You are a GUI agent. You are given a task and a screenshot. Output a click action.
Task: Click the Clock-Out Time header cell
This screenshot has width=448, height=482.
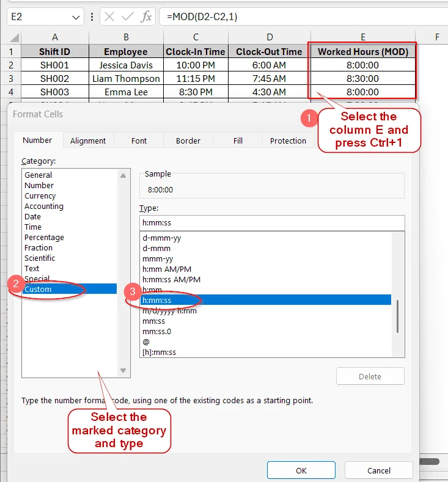tap(270, 52)
